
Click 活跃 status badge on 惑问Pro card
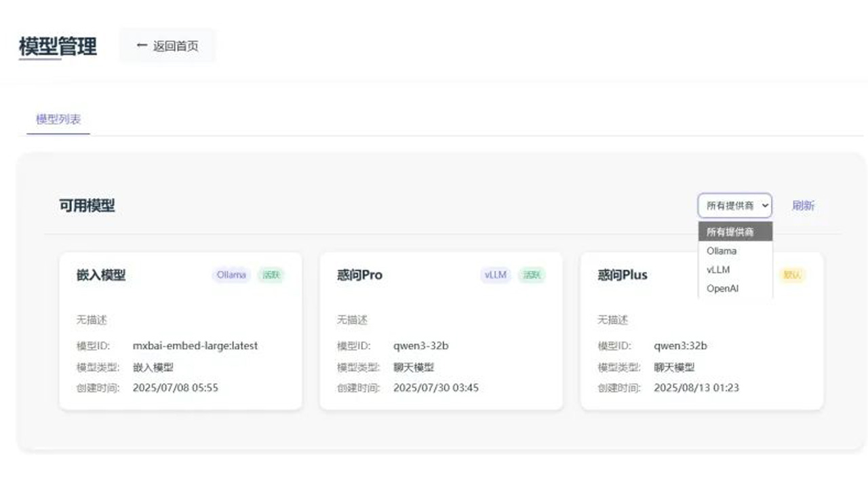532,275
